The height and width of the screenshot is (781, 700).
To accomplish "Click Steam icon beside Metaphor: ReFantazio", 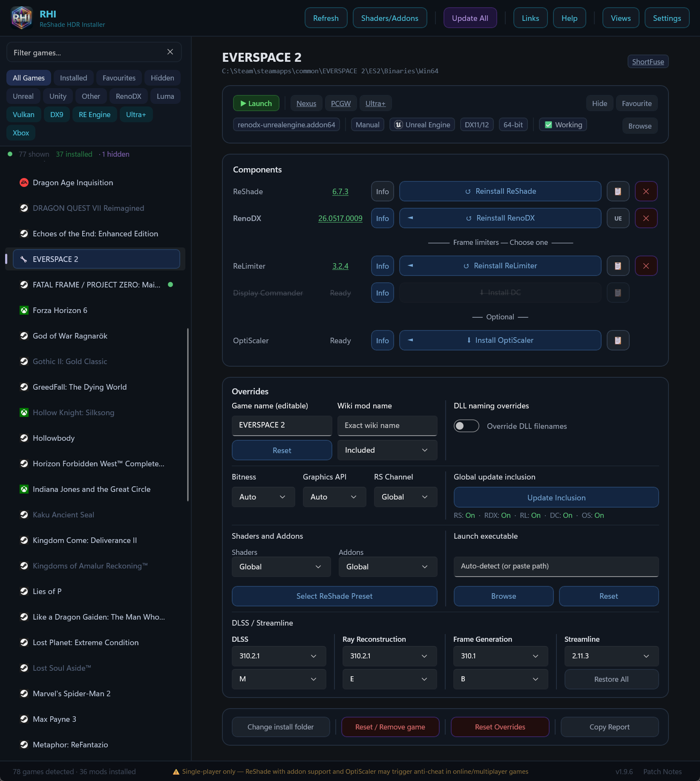I will coord(24,744).
